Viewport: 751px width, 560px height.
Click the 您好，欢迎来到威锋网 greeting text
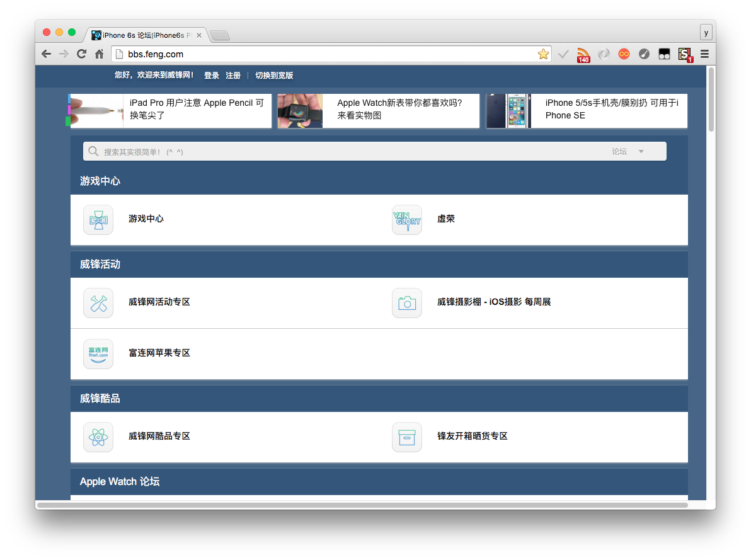click(x=154, y=75)
